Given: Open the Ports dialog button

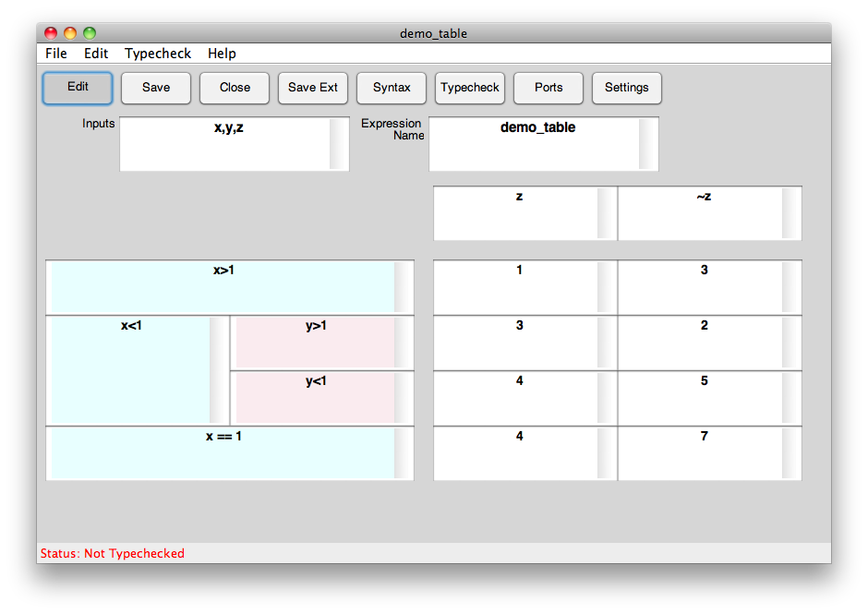Looking at the screenshot, I should [x=549, y=88].
